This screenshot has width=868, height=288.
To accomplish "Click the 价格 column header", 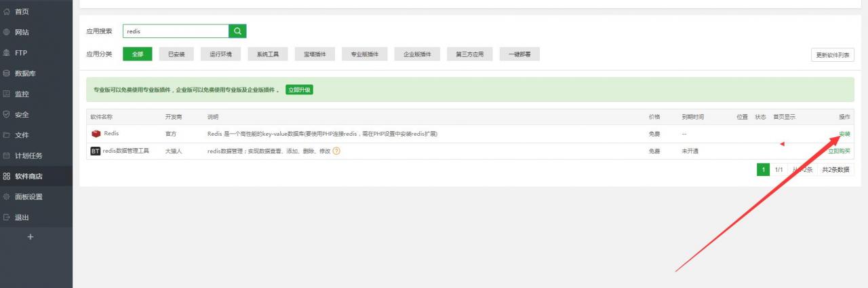I will [654, 117].
